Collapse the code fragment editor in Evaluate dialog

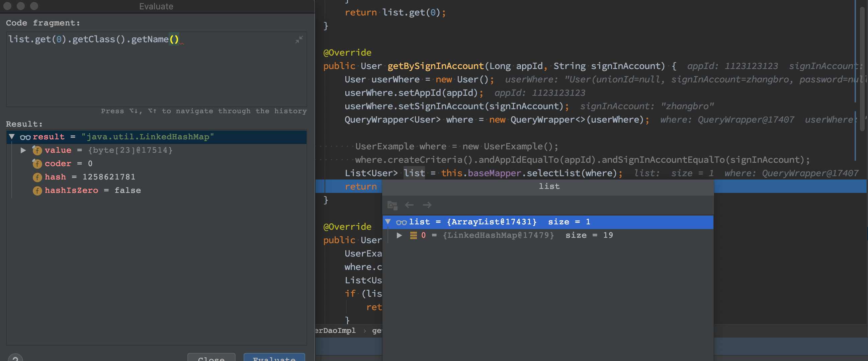tap(299, 40)
